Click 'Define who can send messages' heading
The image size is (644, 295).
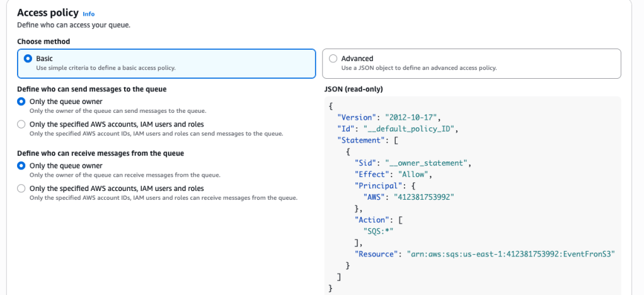pos(91,89)
